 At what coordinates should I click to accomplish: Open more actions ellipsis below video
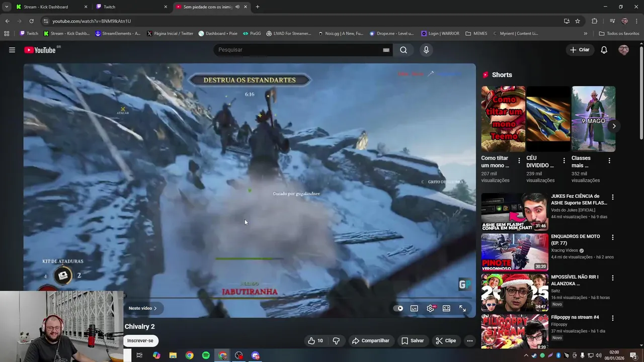click(x=470, y=340)
